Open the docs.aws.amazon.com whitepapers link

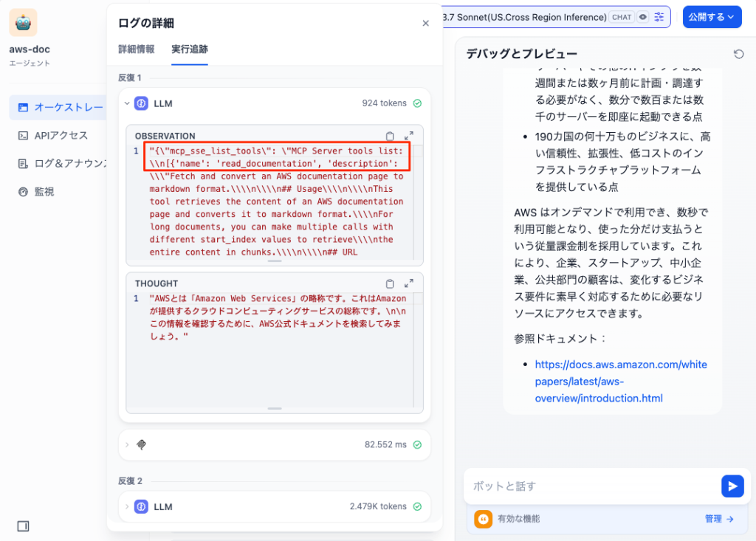point(621,382)
